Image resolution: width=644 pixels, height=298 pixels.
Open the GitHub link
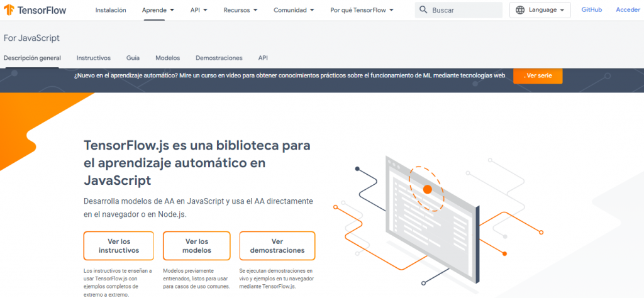pos(592,10)
